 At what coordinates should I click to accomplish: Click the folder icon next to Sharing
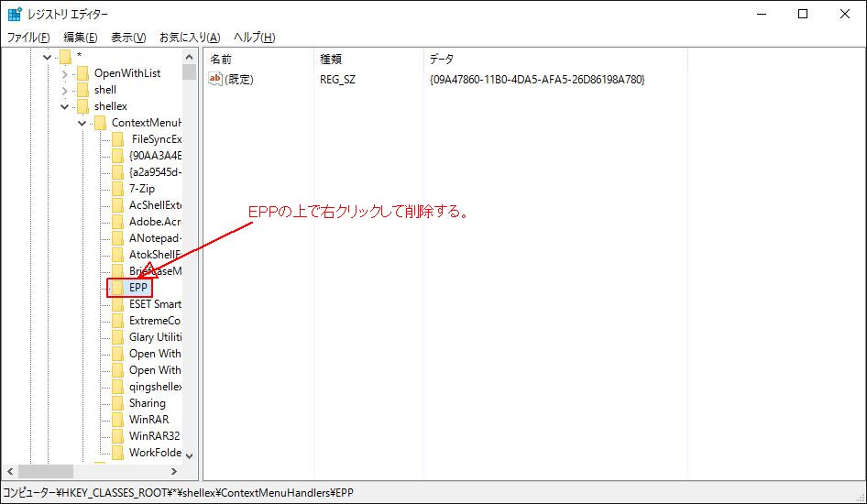click(x=117, y=403)
